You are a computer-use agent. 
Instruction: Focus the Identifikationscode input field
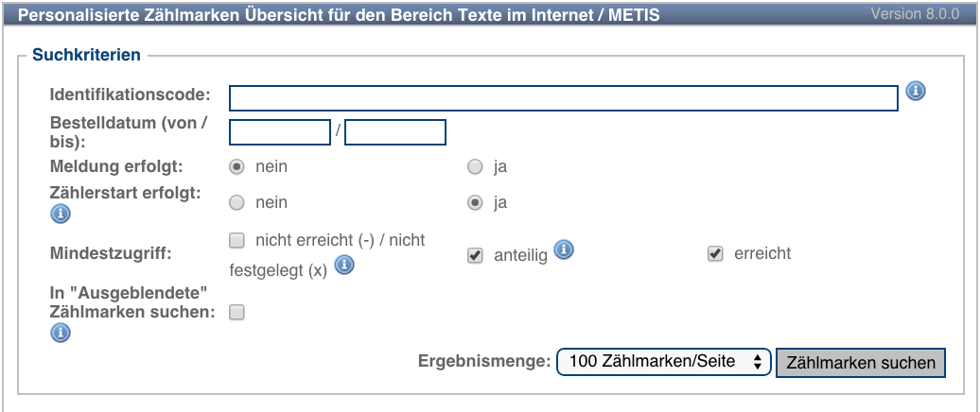point(564,98)
